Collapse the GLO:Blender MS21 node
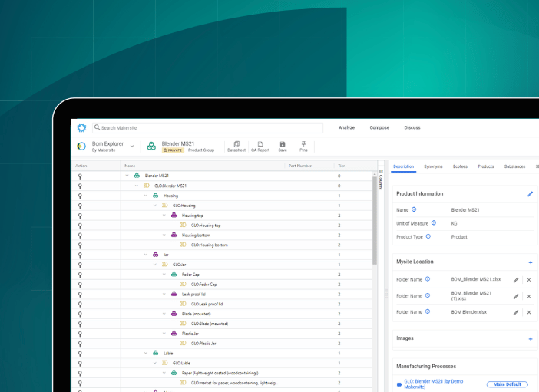The width and height of the screenshot is (539, 392). click(137, 186)
